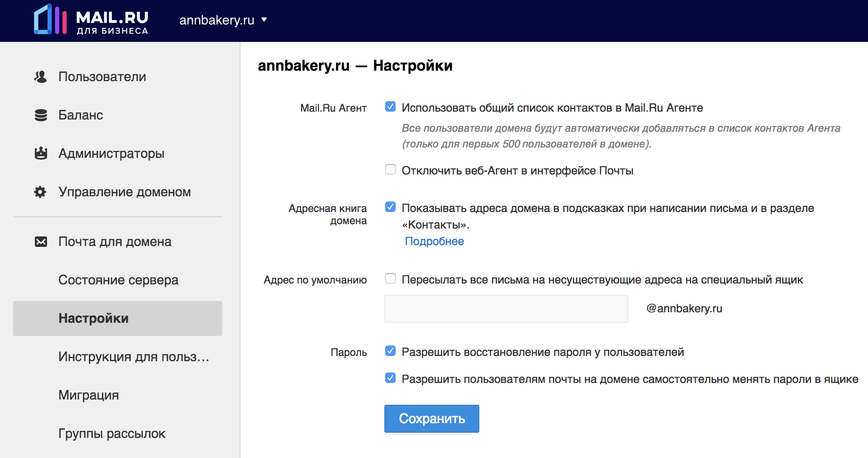Viewport: 868px width, 458px height.
Task: Uncheck Разрешить восстановление пароля у пользователей
Action: [390, 351]
